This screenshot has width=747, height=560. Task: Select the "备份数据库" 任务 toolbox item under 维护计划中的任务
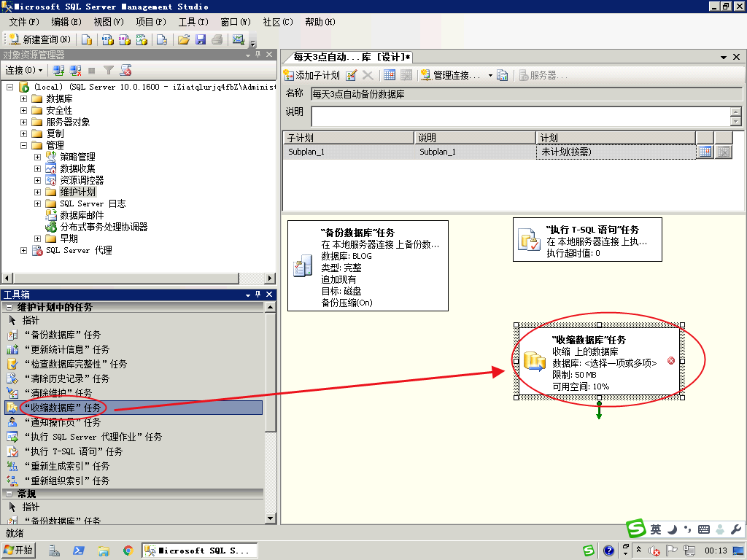tap(133, 335)
